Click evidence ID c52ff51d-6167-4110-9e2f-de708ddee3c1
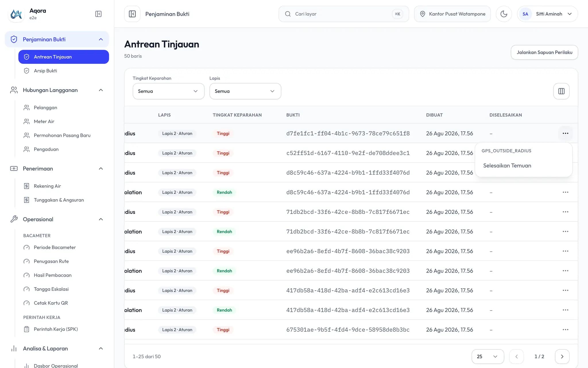 click(348, 153)
